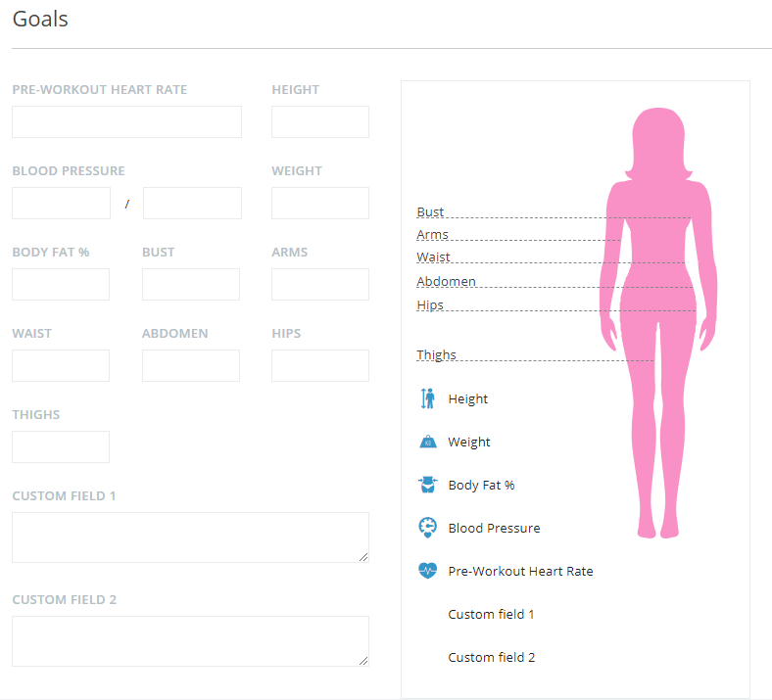Click the CUSTOM FIELD 1 form label
Viewport: 772px width, 700px height.
64,495
